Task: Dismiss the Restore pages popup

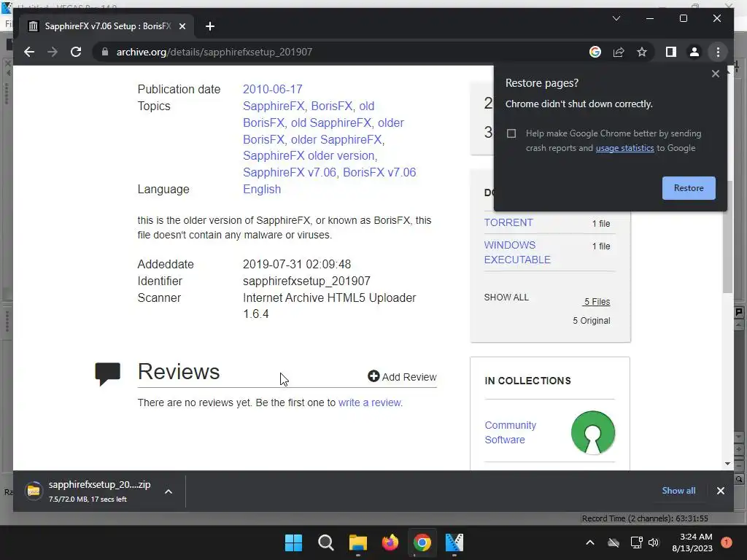Action: 715,74
